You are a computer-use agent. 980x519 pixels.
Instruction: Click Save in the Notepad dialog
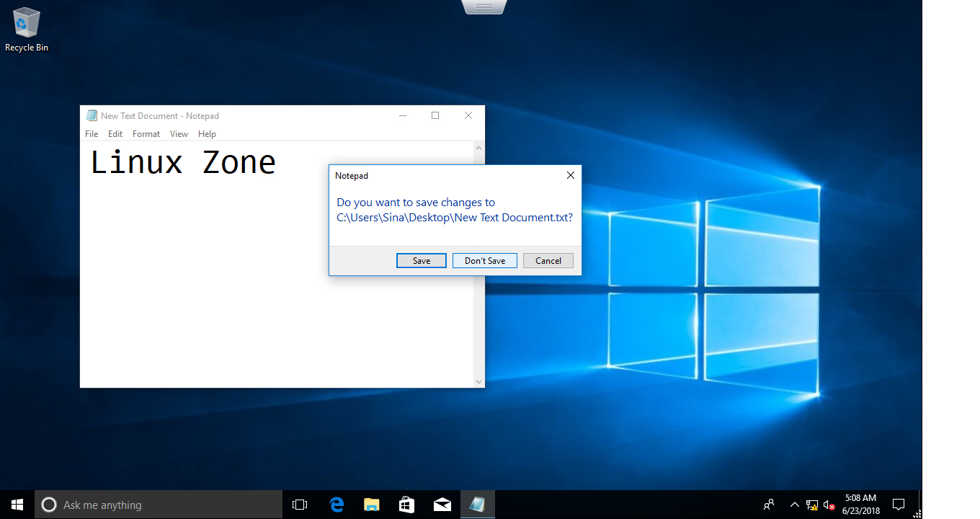click(422, 261)
